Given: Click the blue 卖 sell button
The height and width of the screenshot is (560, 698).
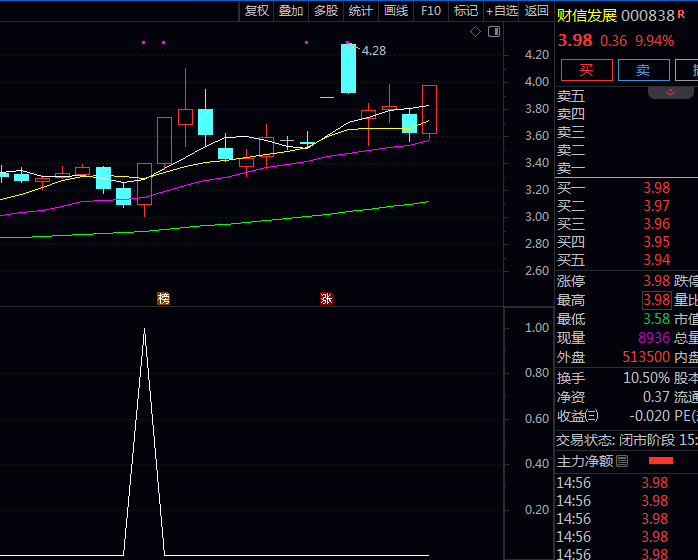Looking at the screenshot, I should [643, 70].
